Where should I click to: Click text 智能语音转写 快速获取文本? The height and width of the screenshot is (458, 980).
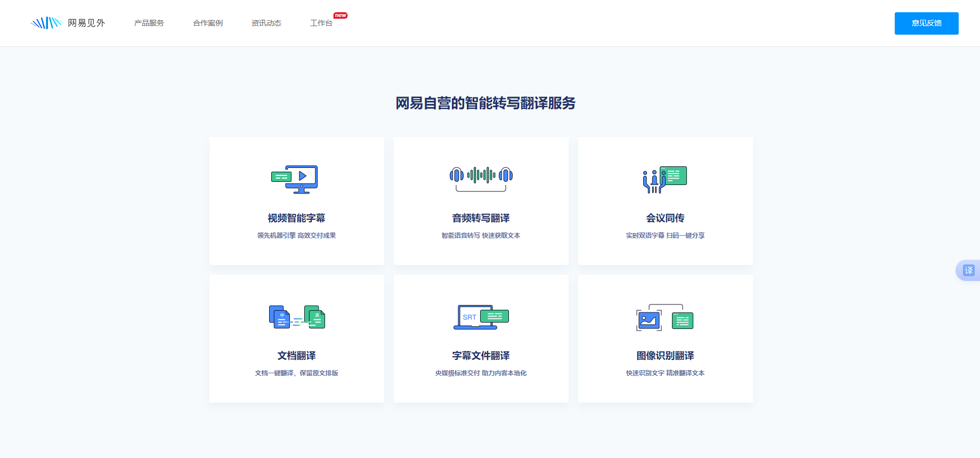(x=481, y=236)
